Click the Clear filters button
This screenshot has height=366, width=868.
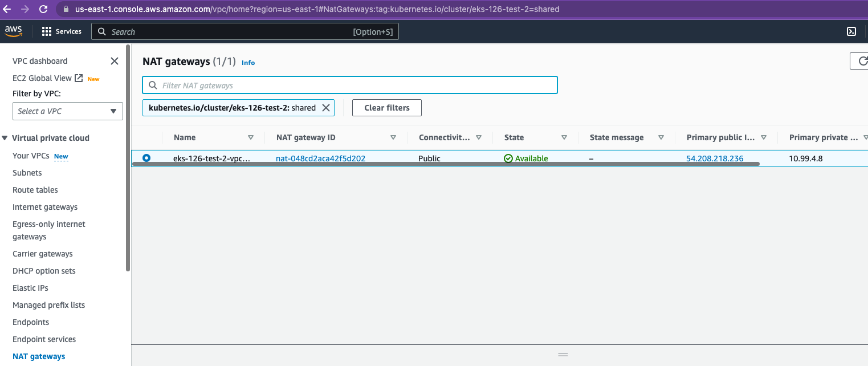click(386, 107)
